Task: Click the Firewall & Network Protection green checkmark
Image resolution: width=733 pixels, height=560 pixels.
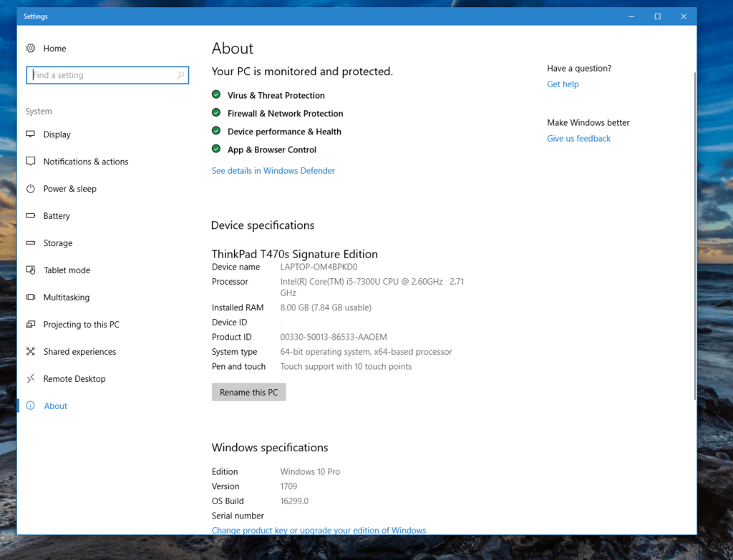Action: [x=216, y=112]
